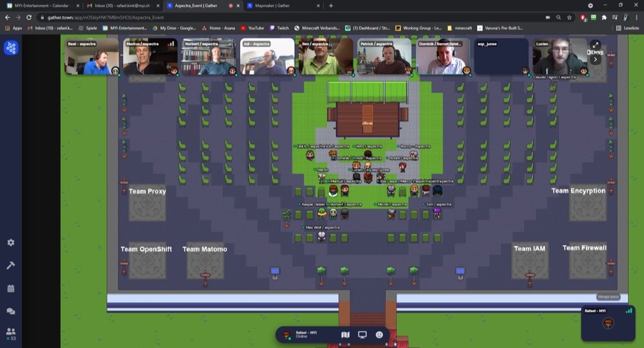The image size is (644, 348).
Task: Open the minimap from bottom bar
Action: click(345, 334)
